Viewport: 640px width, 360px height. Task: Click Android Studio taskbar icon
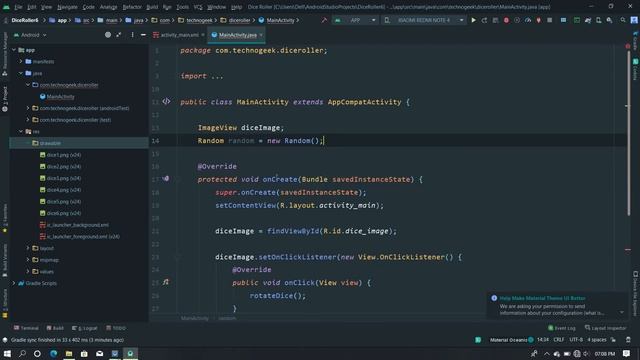pos(130,353)
